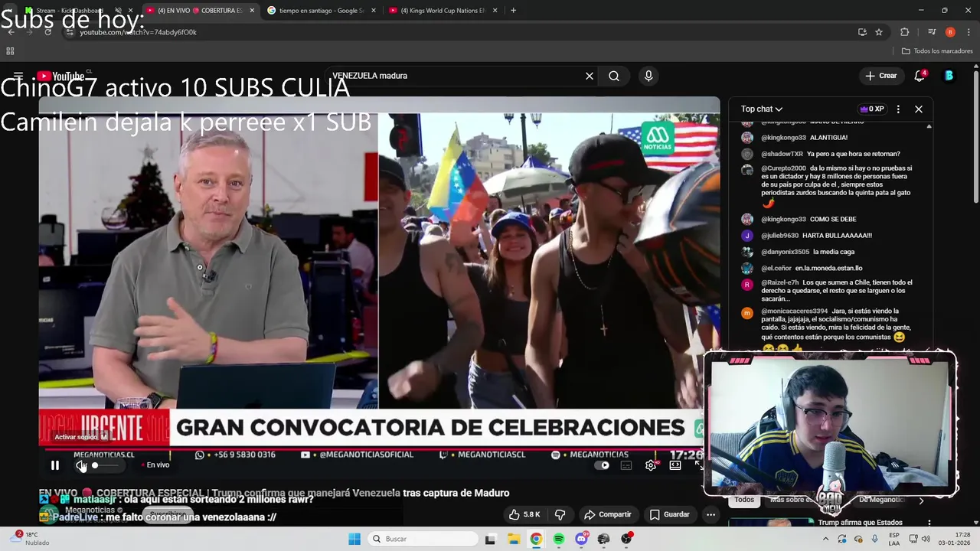Close the live chat panel

tap(919, 109)
